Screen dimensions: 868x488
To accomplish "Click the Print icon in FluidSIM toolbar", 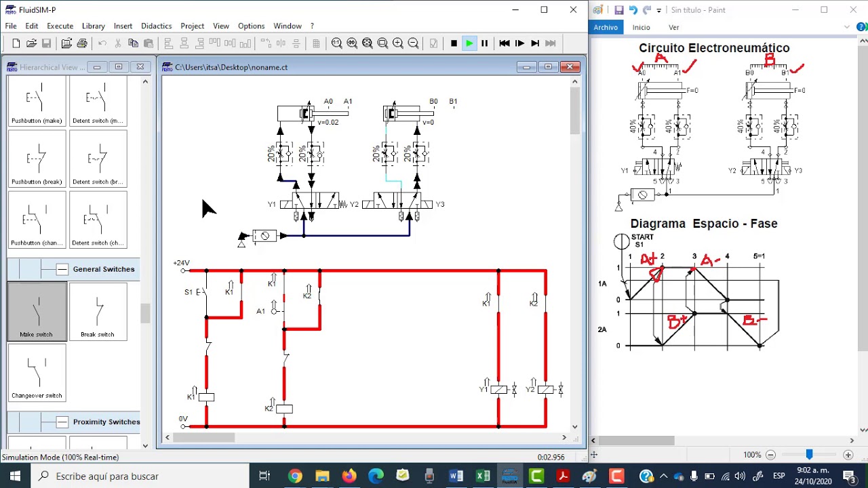I will click(82, 43).
